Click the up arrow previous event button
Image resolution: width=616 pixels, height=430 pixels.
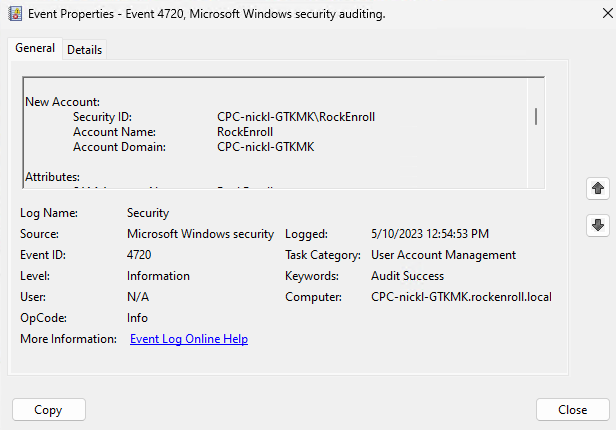pos(598,188)
